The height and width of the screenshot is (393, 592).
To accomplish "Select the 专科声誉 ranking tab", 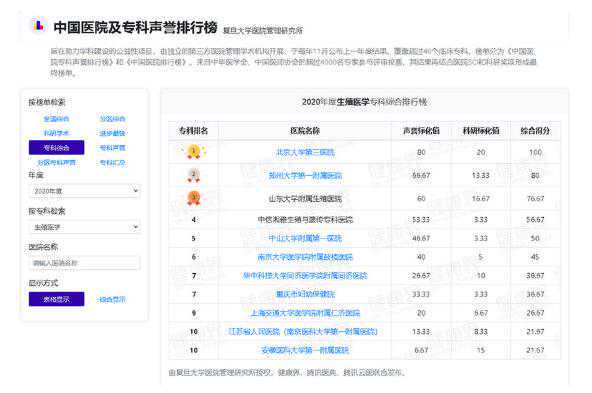I will tap(112, 148).
